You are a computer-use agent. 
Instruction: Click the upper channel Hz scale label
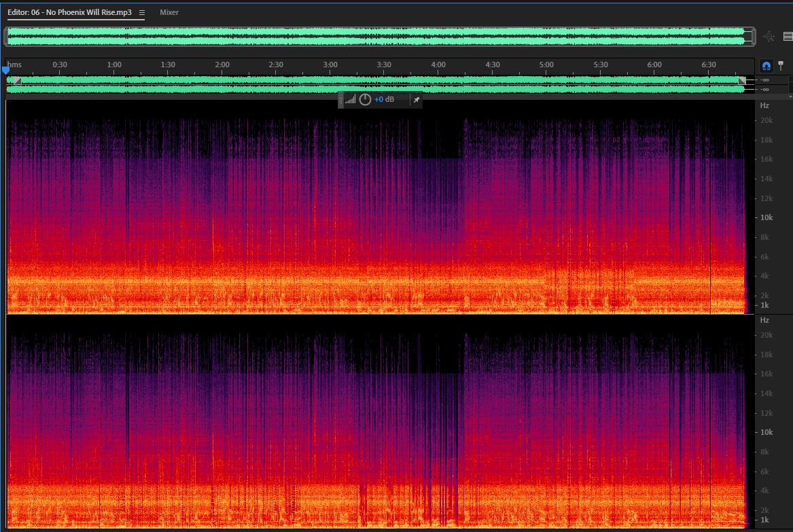(764, 105)
